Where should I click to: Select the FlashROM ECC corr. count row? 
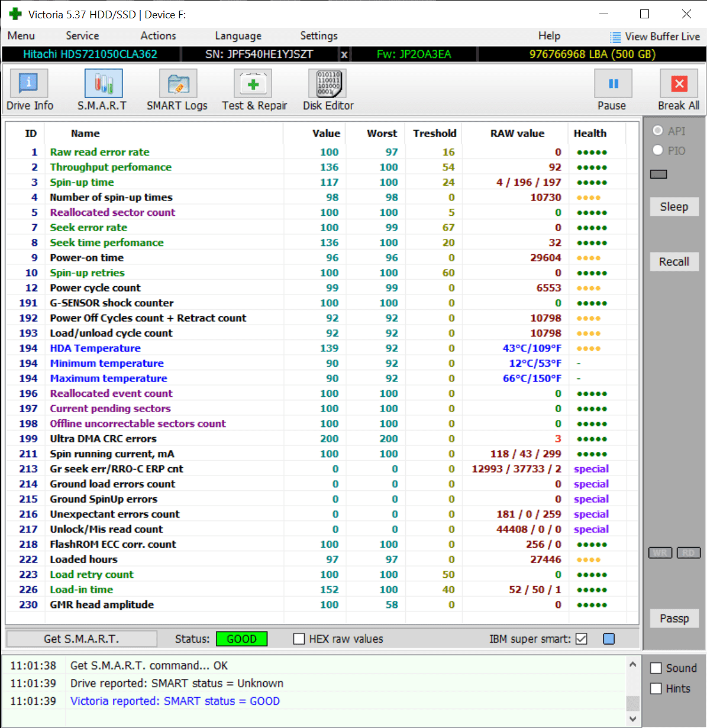coord(322,544)
